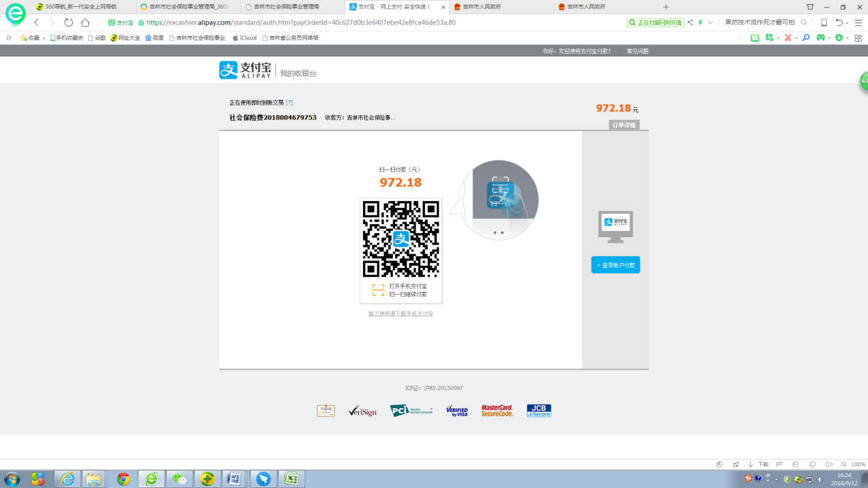
Task: Open the Windows Start button
Action: (x=12, y=479)
